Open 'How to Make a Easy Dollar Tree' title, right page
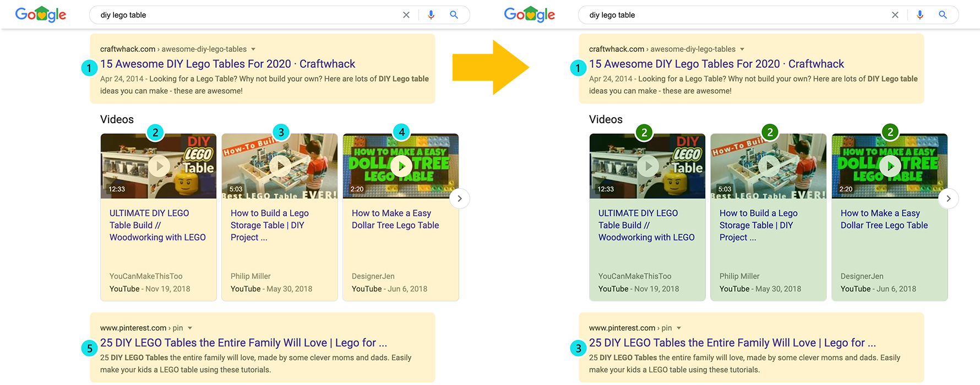This screenshot has width=980, height=385. tap(884, 219)
